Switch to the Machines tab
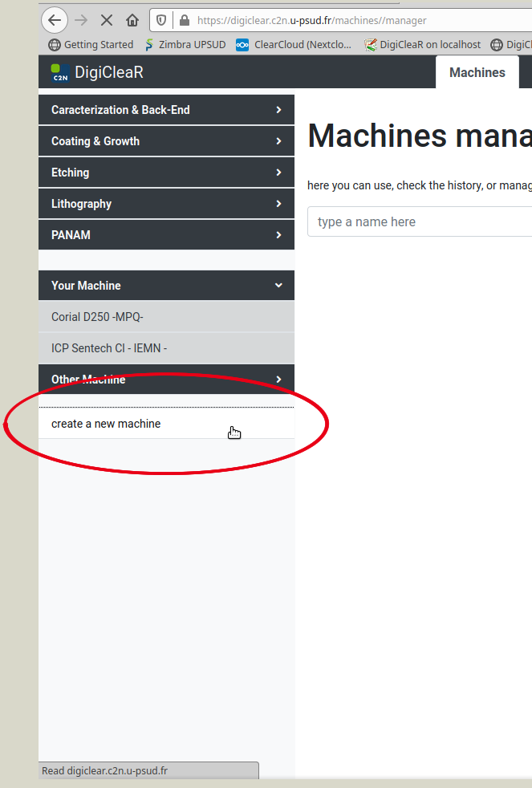 (477, 72)
